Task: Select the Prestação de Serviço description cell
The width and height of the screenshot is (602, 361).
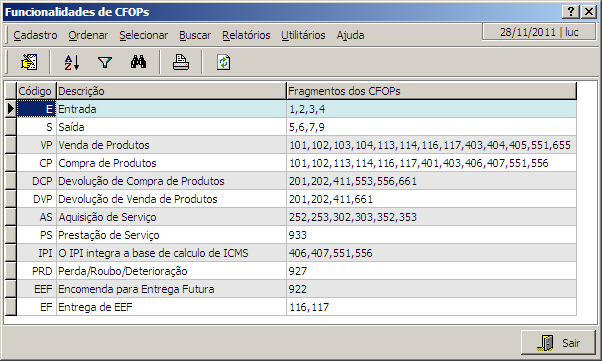Action: (171, 235)
